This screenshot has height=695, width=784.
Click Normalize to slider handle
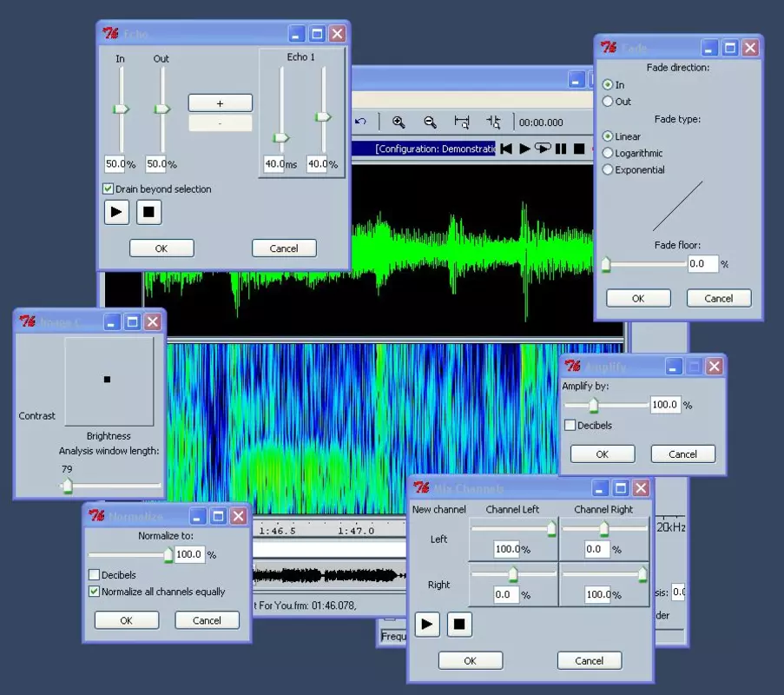[168, 555]
